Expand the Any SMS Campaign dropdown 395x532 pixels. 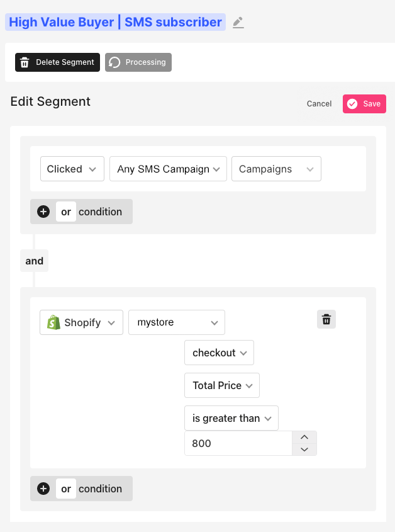pos(167,169)
